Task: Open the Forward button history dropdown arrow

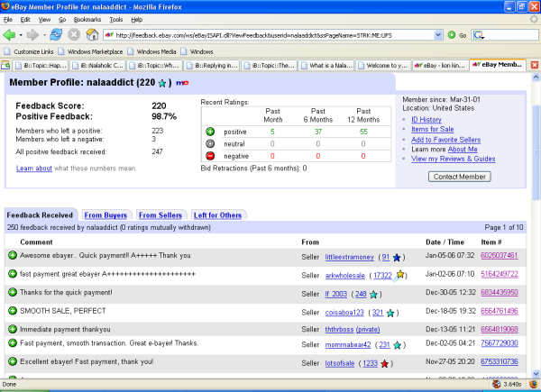Action: click(x=44, y=35)
